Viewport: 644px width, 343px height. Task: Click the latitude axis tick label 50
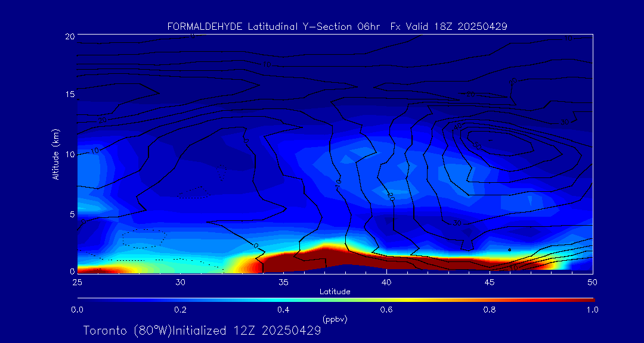pyautogui.click(x=592, y=282)
